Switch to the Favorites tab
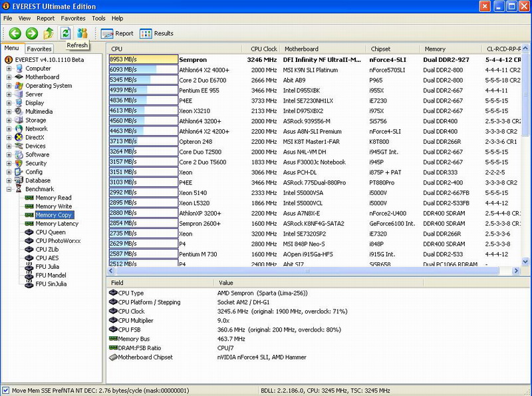 (x=39, y=49)
